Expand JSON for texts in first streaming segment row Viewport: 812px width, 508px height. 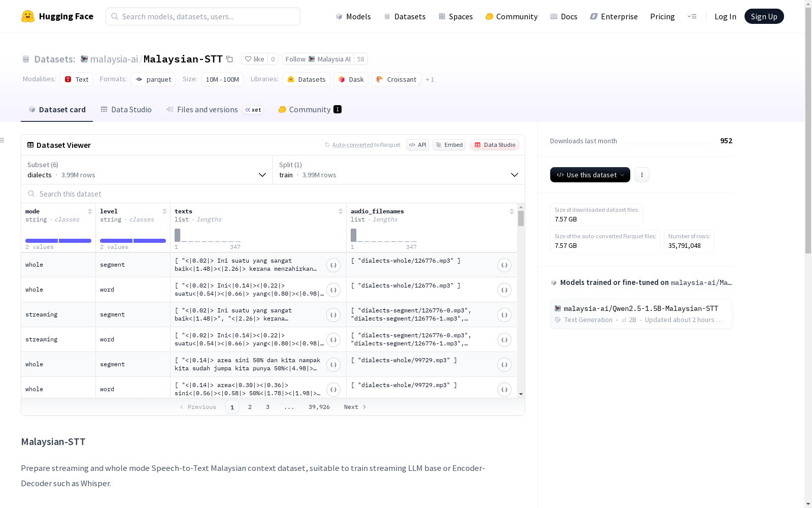coord(333,315)
